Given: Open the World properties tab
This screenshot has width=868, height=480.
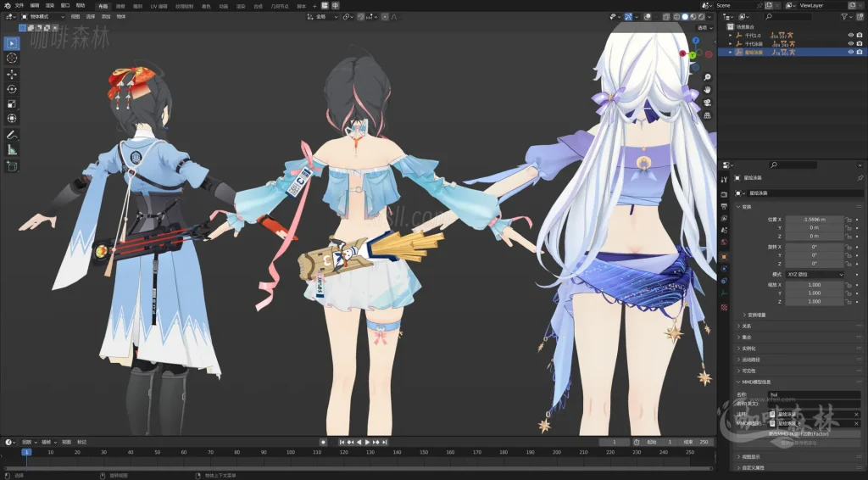Looking at the screenshot, I should tap(724, 242).
